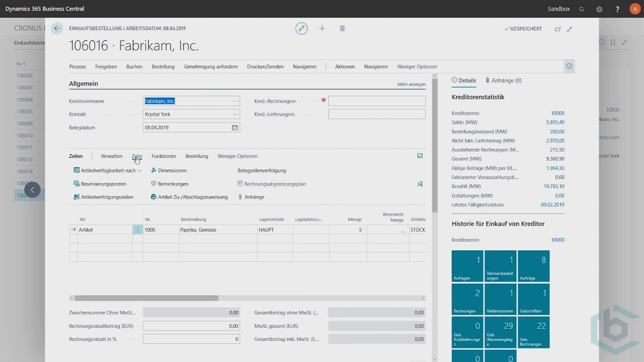The width and height of the screenshot is (644, 362).
Task: Click the Rechnungsrabattbetrag (EUR) field
Action: click(x=191, y=326)
